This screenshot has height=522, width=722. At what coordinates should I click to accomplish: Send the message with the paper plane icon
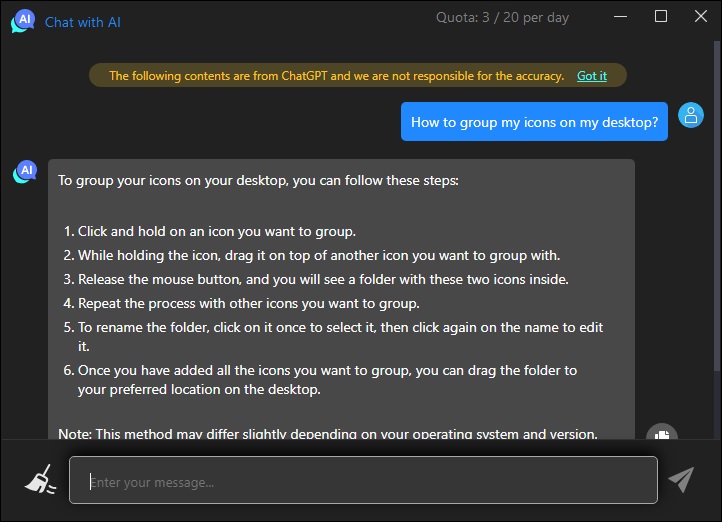(x=681, y=479)
